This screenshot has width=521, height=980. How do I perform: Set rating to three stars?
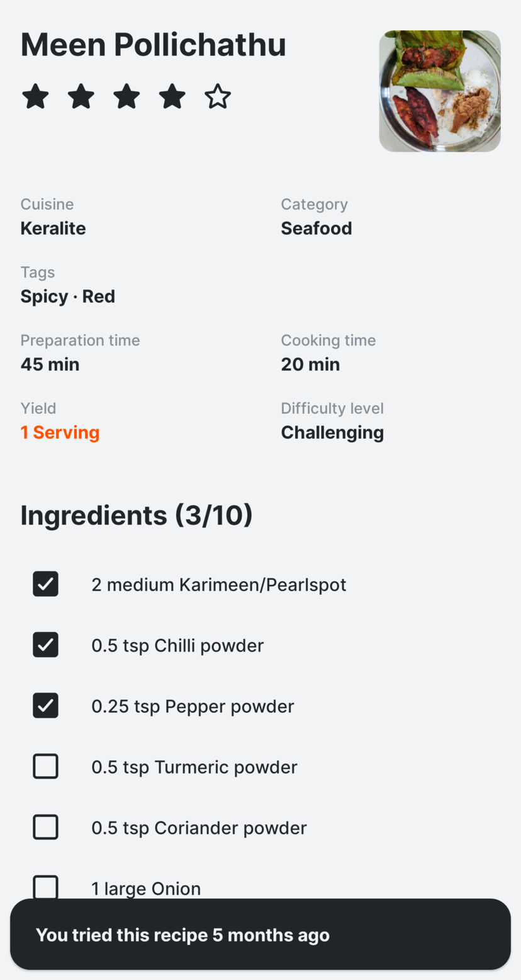point(126,97)
